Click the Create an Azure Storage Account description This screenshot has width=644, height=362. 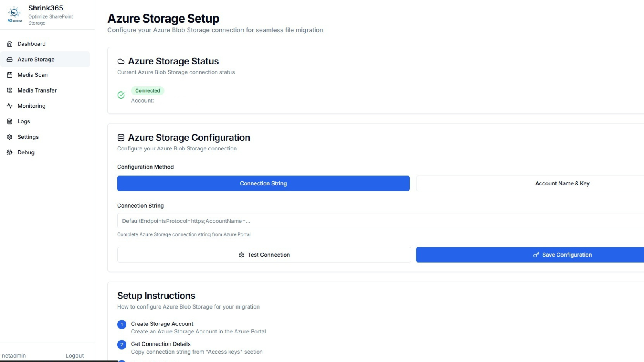[198, 331]
